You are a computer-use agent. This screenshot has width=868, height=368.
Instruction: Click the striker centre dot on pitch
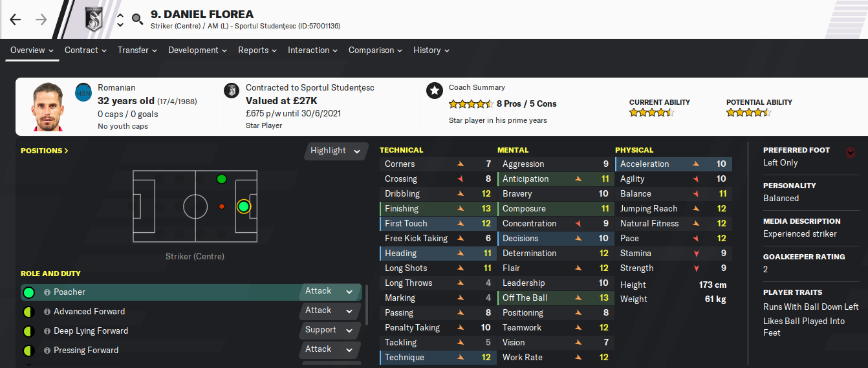[x=243, y=206]
